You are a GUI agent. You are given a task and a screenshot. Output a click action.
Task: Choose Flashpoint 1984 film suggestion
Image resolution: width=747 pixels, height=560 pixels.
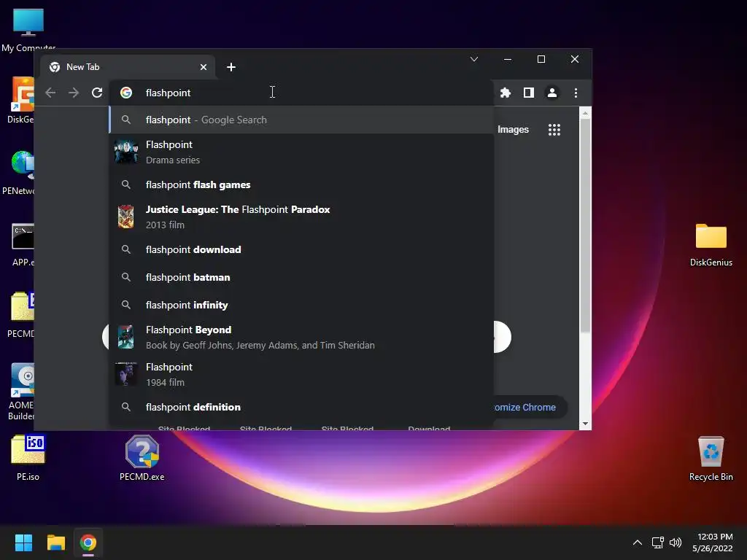[x=301, y=374]
